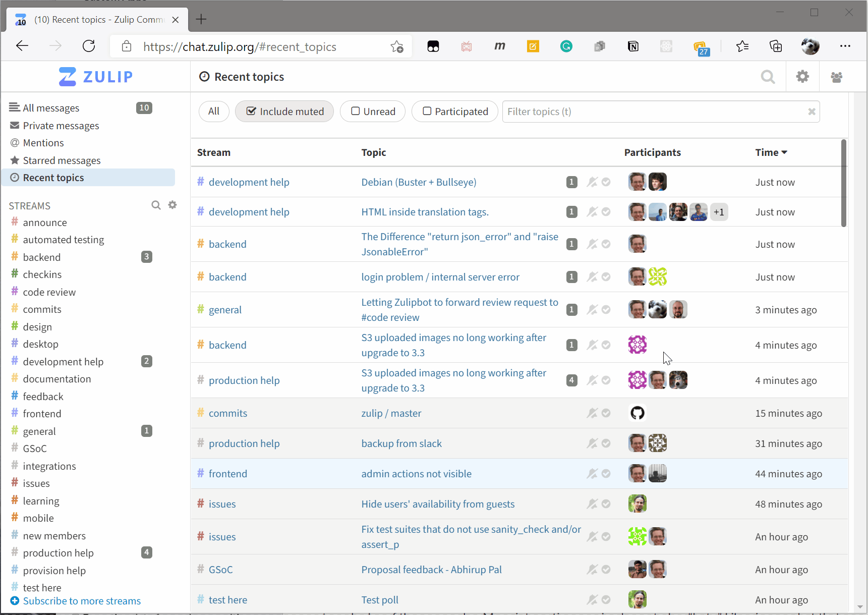Open the browser Favorites list

click(x=742, y=47)
